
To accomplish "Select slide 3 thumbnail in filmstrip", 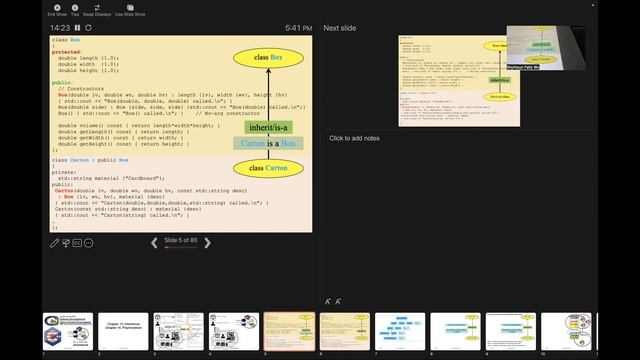I will [x=179, y=331].
